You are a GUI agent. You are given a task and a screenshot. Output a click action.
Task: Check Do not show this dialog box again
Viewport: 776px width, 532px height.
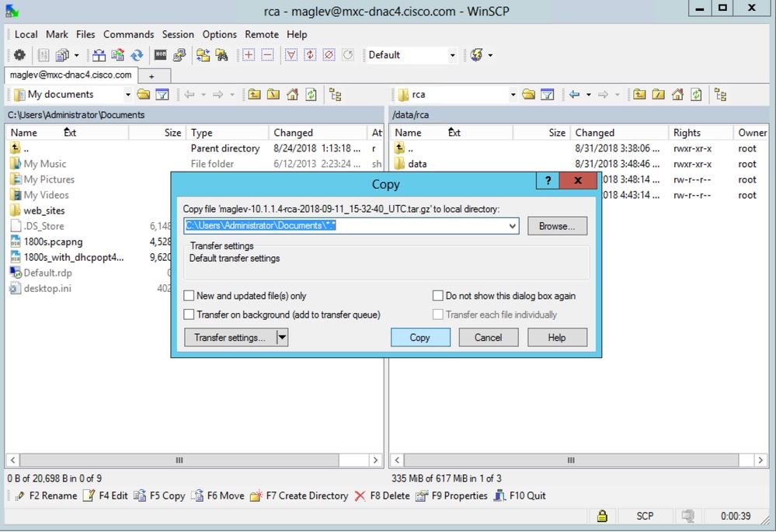[437, 296]
